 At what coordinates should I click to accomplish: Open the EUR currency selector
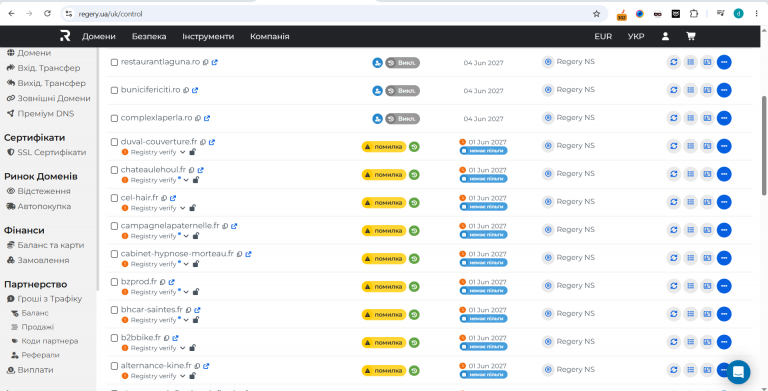603,36
